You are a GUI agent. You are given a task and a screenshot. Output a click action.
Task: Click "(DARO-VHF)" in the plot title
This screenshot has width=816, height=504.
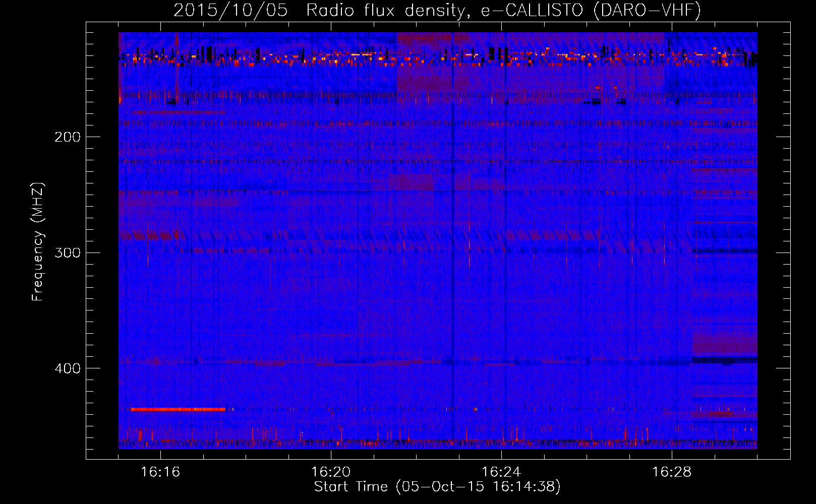[647, 10]
